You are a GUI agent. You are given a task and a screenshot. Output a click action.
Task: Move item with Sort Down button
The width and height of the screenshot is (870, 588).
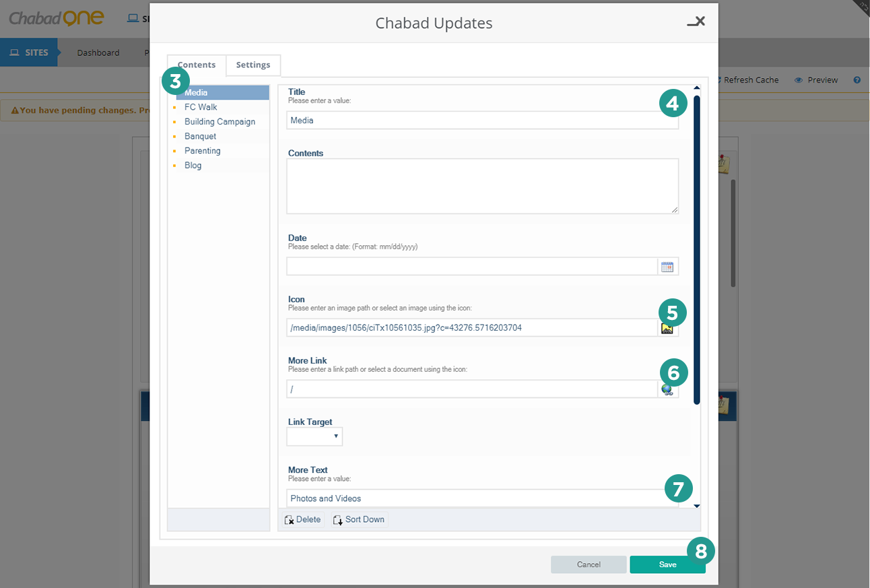pos(359,519)
